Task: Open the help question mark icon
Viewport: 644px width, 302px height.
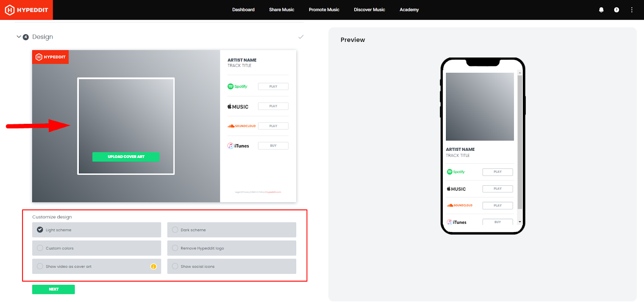Action: 616,10
